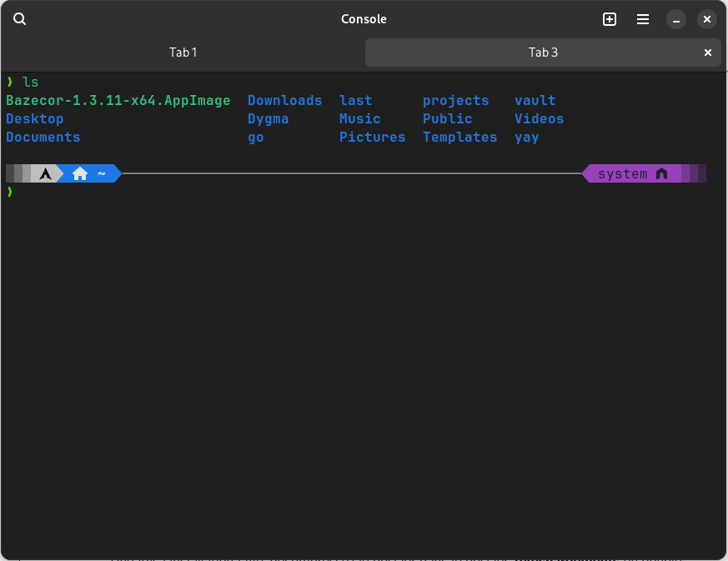Click the Pictures directory name
Viewport: 728px width, 561px height.
coord(373,137)
